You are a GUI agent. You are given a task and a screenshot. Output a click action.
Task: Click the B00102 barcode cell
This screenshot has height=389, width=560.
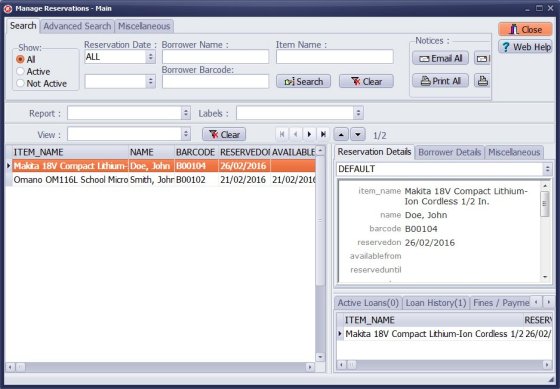coord(196,179)
